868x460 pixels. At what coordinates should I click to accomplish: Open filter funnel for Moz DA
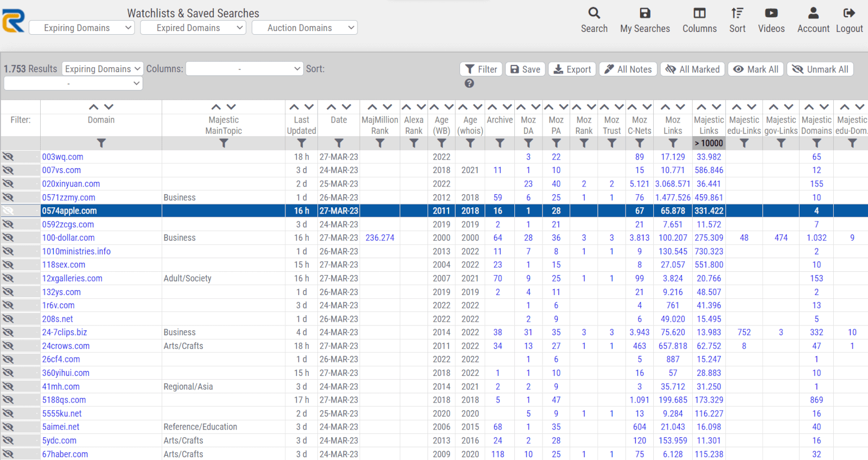(x=528, y=143)
